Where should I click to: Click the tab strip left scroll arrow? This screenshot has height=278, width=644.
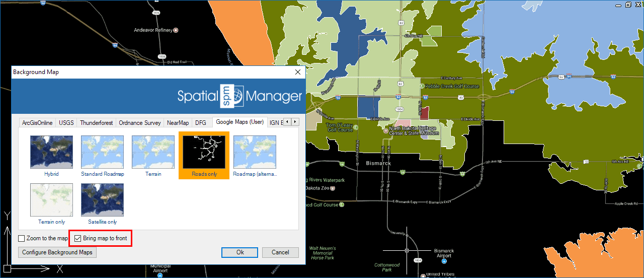287,122
